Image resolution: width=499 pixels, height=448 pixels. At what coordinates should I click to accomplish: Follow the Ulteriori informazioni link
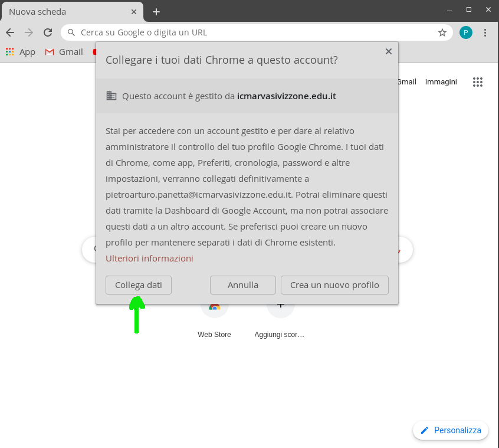tap(149, 259)
